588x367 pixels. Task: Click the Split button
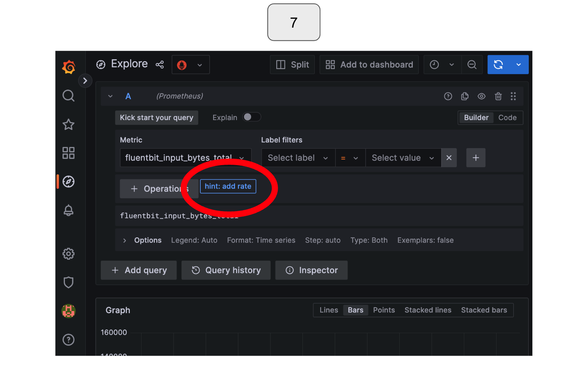(x=292, y=64)
